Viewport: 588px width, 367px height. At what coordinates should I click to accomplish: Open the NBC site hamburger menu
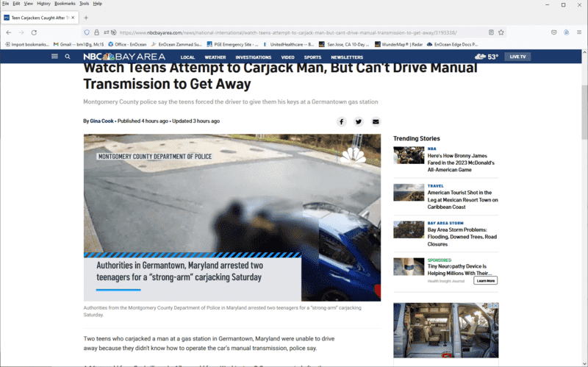point(54,57)
